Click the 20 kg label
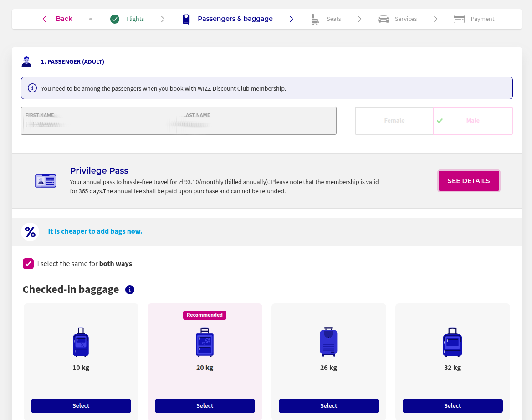Viewport: 532px width, 420px height. point(205,368)
